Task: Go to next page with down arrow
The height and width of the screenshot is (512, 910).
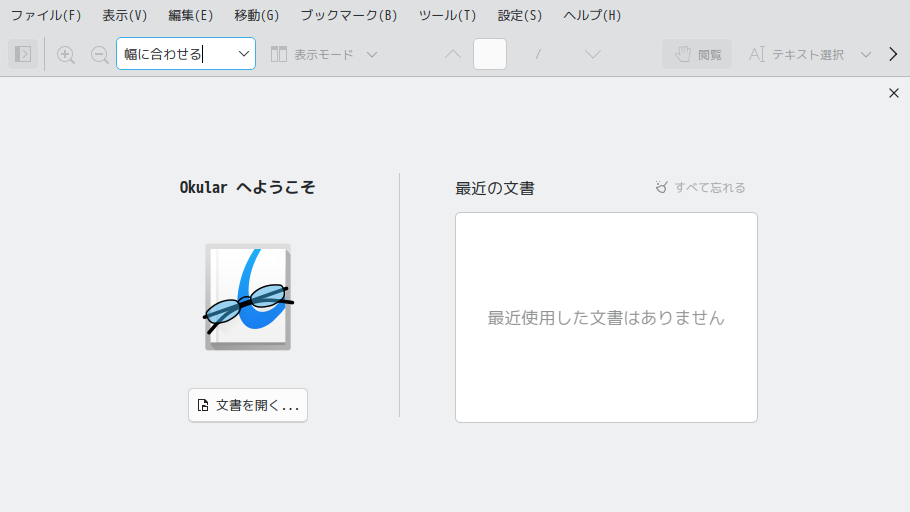Action: (593, 54)
